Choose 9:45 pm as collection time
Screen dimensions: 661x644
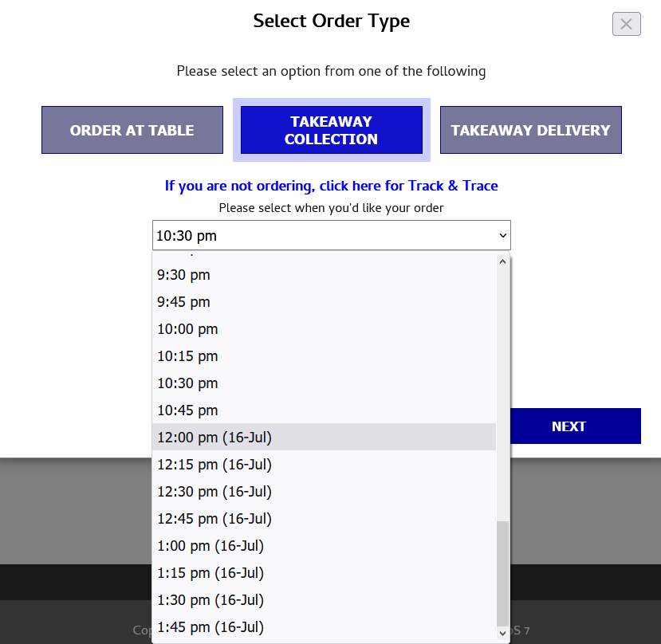coord(183,301)
